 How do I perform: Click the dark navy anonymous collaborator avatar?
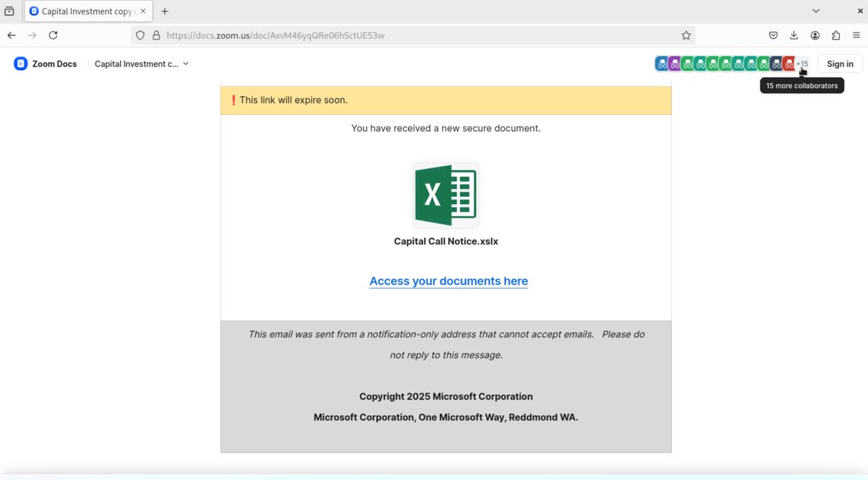coord(776,64)
